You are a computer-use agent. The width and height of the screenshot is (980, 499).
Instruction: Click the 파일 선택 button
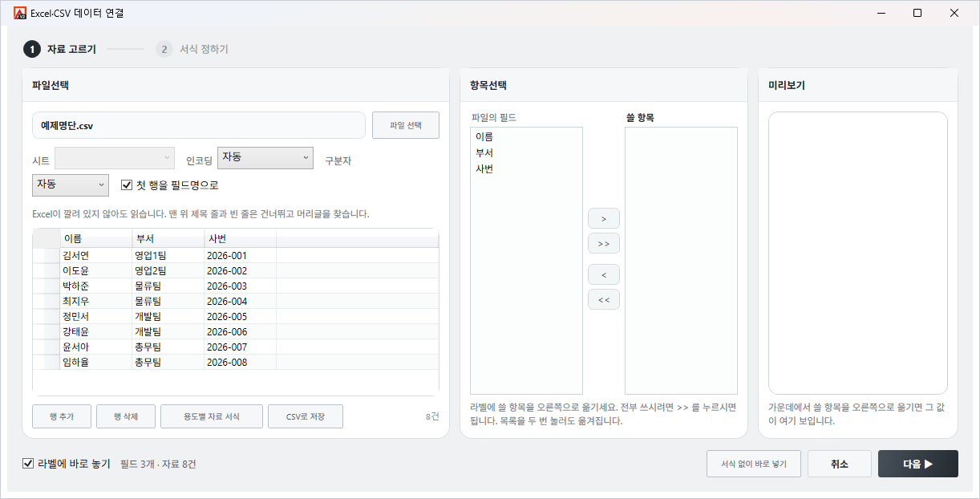[406, 125]
